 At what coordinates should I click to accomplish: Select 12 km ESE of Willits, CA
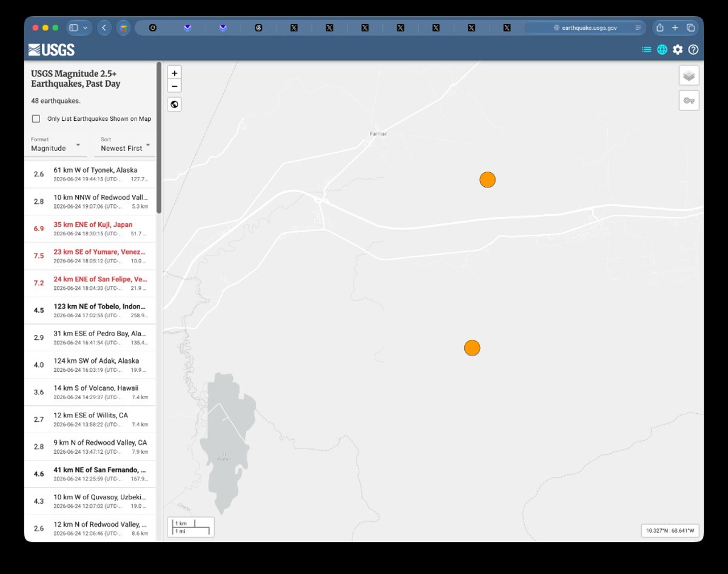[x=90, y=419]
